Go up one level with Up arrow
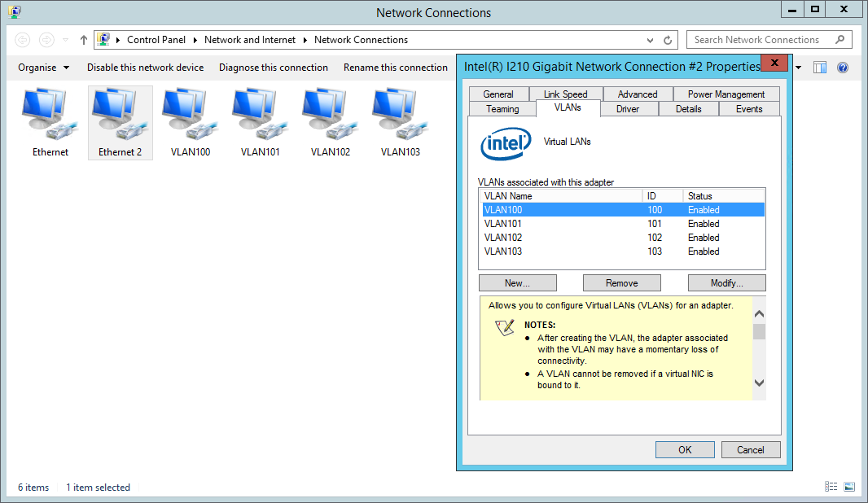Image resolution: width=868 pixels, height=503 pixels. 84,40
